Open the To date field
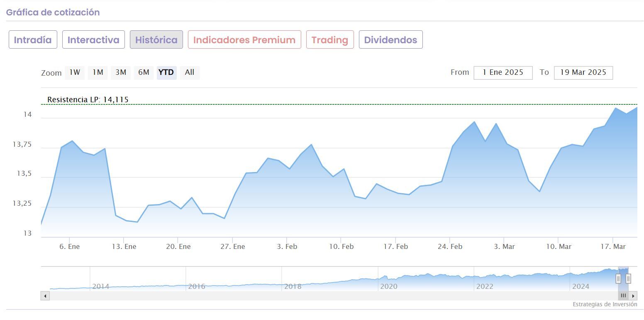 click(x=583, y=73)
